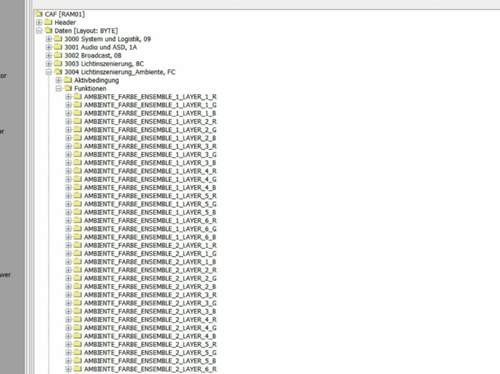Expand 3003 Lichtinszenierung, BC node
This screenshot has height=374, width=500.
[49, 63]
